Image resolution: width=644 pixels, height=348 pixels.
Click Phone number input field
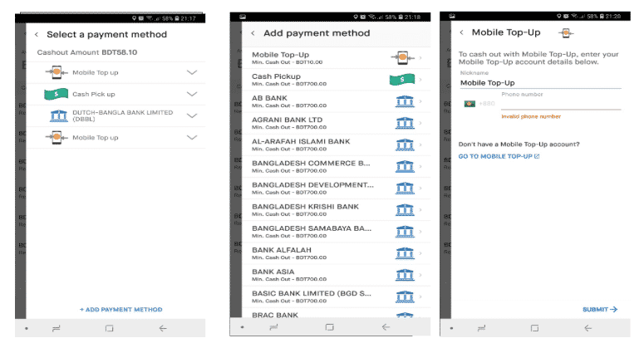click(x=561, y=104)
